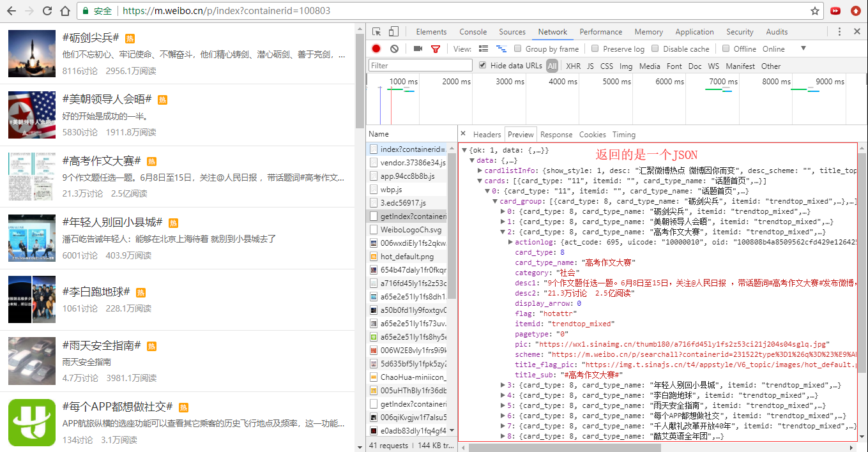This screenshot has height=452, width=868.
Task: Click the red circular arrow extension icon
Action: (x=855, y=11)
